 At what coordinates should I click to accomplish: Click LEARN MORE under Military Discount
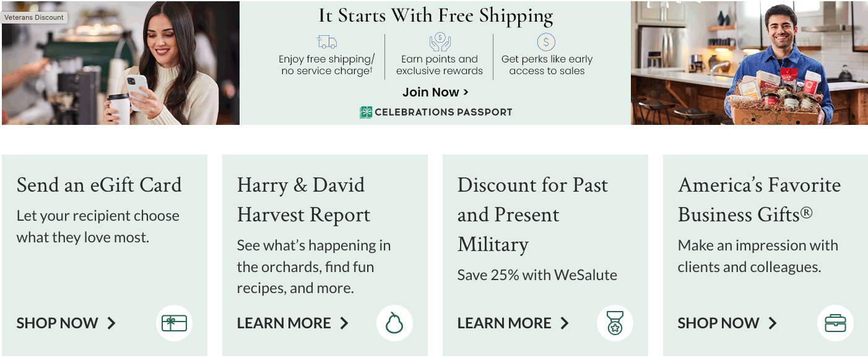[513, 323]
